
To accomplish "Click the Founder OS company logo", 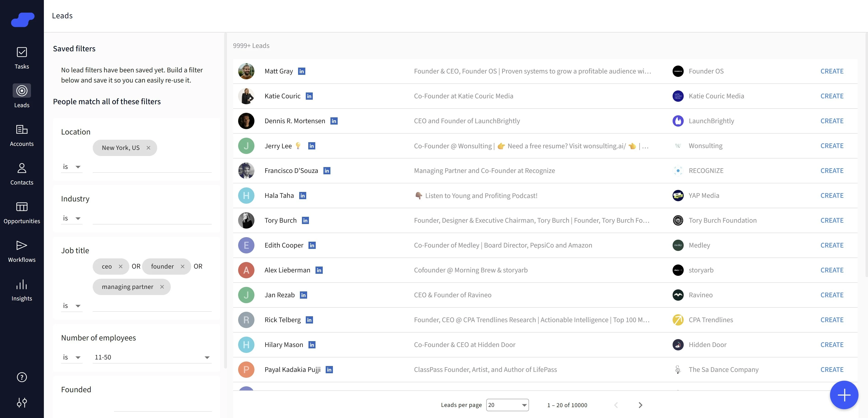I will pos(678,71).
